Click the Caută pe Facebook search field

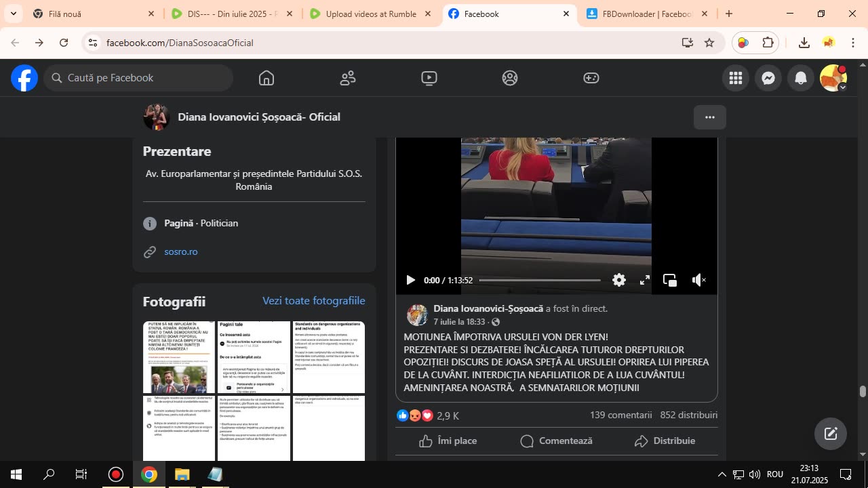point(139,78)
